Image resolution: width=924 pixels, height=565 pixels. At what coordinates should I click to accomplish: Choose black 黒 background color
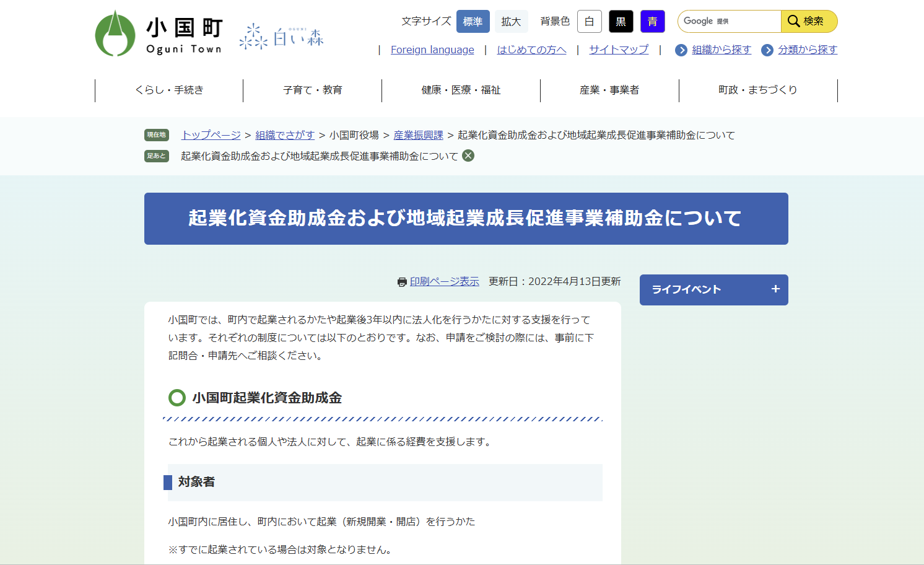click(x=621, y=21)
